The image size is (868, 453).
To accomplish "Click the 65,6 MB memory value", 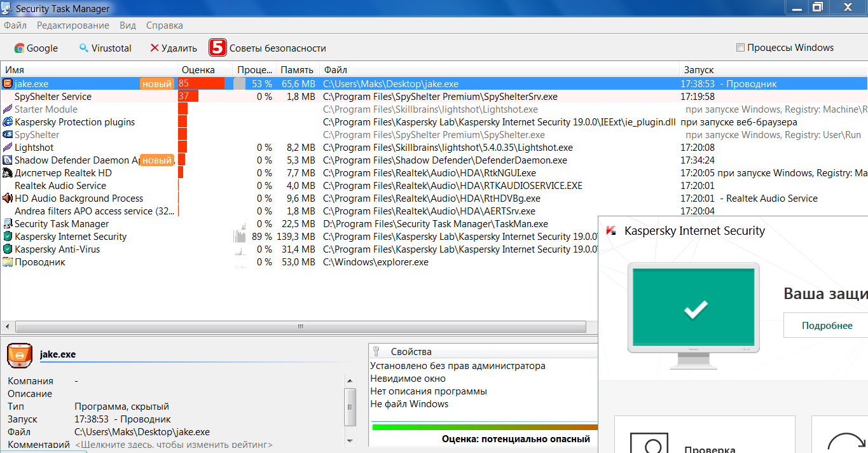I will coord(298,84).
